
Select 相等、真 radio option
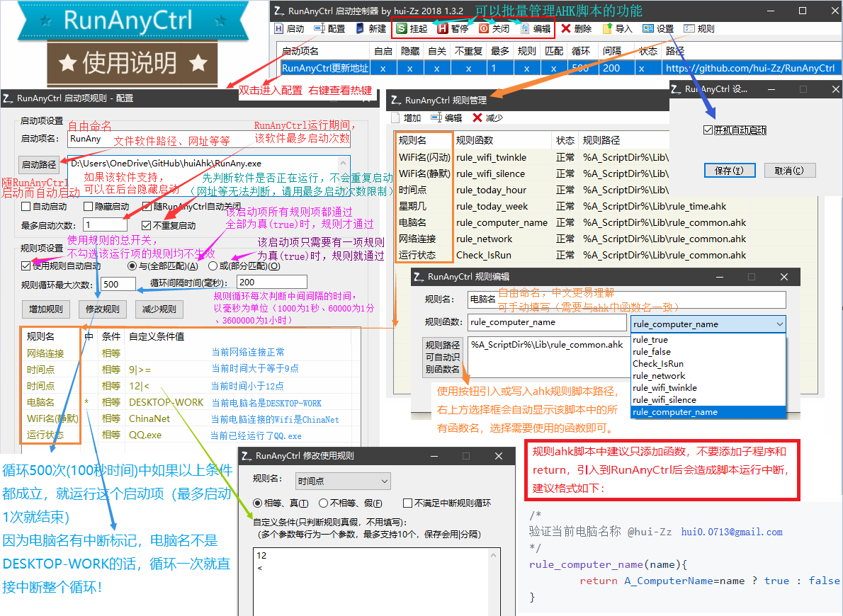click(258, 503)
